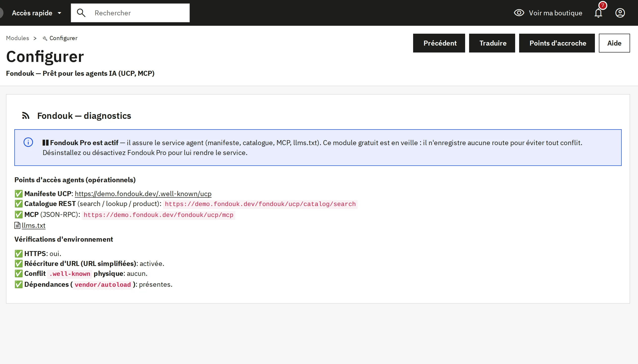Click the Précédent button
This screenshot has height=364, width=638.
coord(439,43)
